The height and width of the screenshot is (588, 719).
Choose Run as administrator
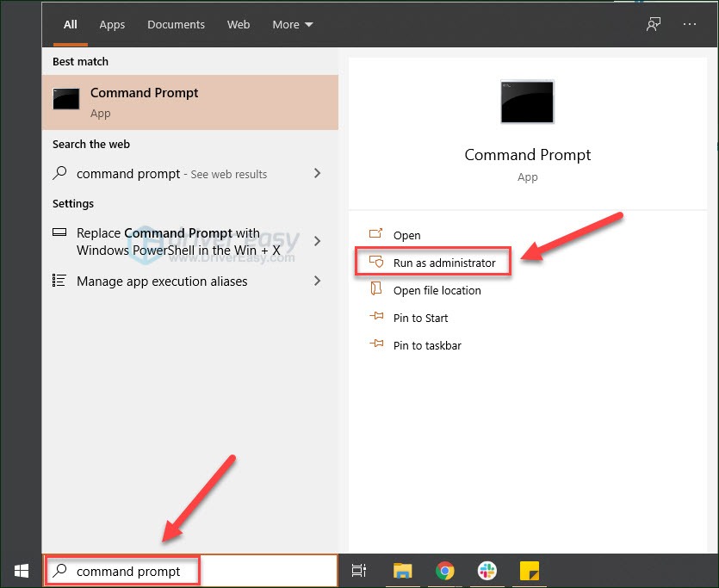tap(443, 263)
